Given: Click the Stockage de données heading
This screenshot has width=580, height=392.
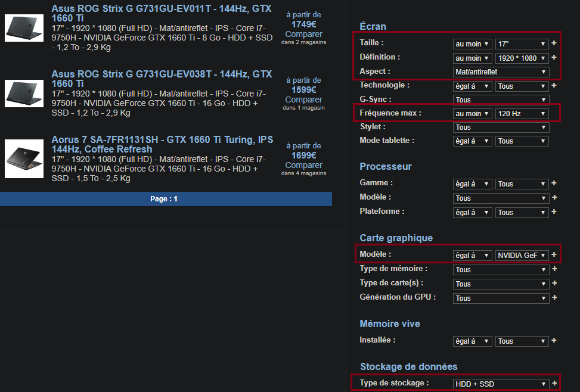Looking at the screenshot, I should 409,366.
